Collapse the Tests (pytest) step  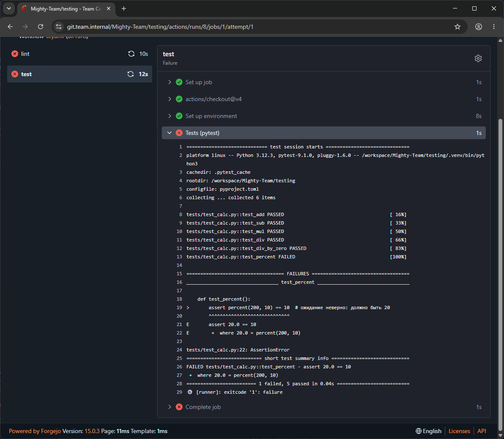click(169, 133)
